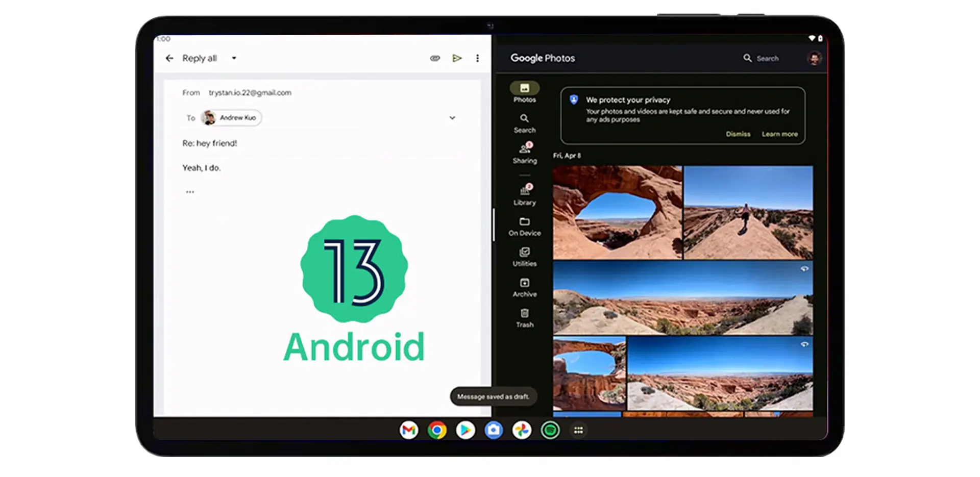
Task: Switch to the Sharing tab in Photos
Action: point(525,153)
